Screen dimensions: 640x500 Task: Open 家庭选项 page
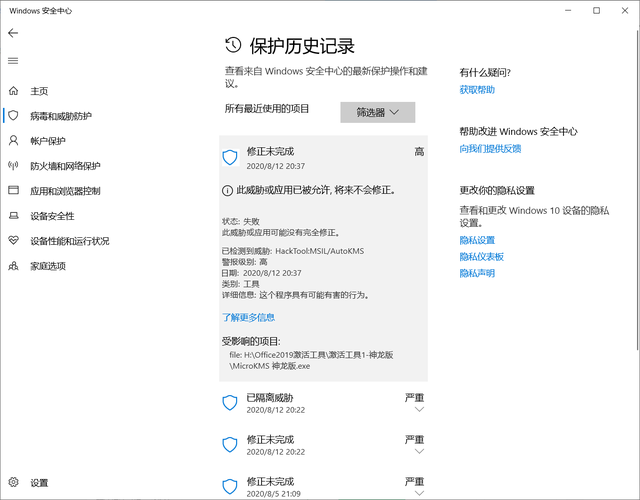[48, 266]
